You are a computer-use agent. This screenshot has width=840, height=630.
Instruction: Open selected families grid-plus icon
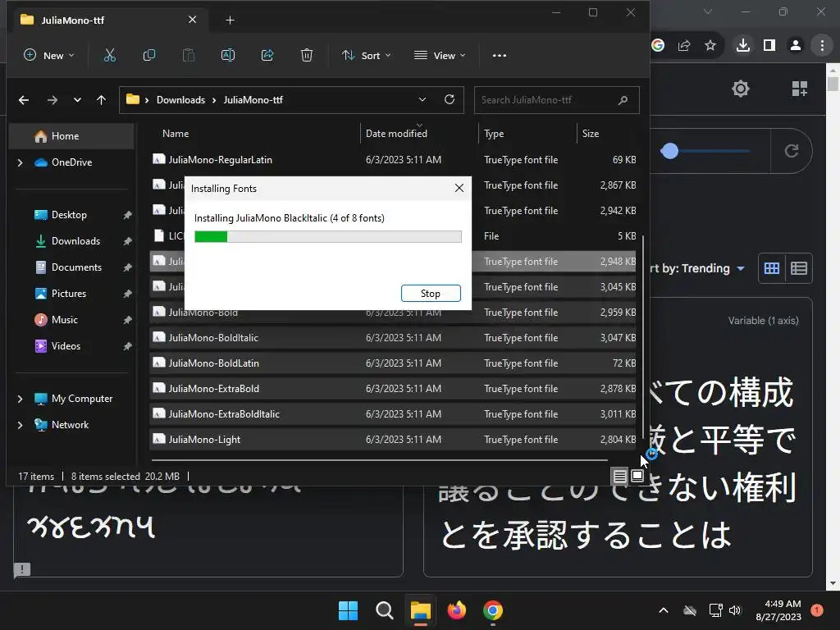click(799, 89)
